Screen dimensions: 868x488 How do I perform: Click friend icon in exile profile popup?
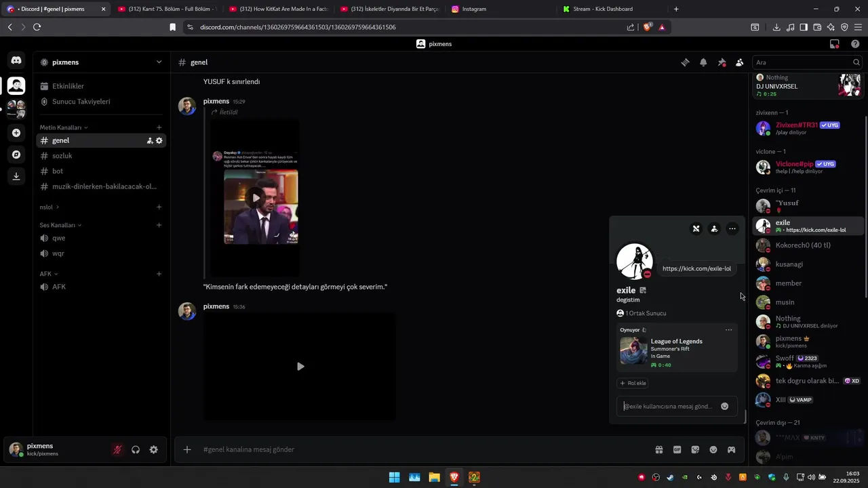714,229
